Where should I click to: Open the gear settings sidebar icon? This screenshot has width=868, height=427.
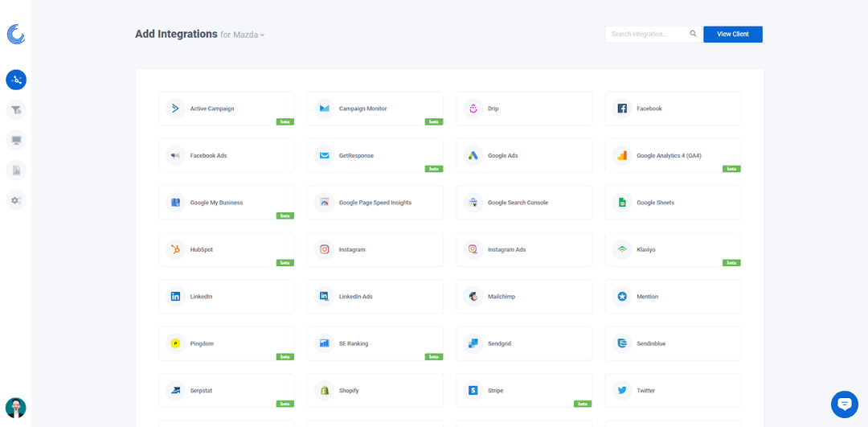pos(16,200)
